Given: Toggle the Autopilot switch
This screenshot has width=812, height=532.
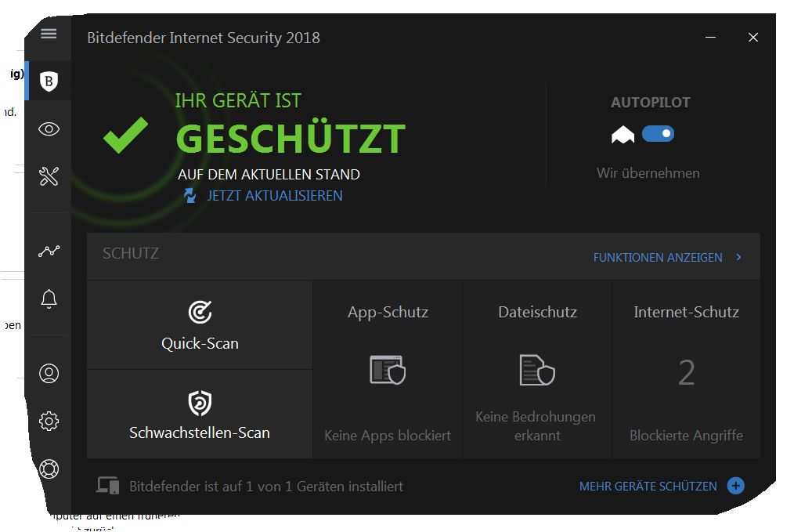Looking at the screenshot, I should (x=658, y=134).
